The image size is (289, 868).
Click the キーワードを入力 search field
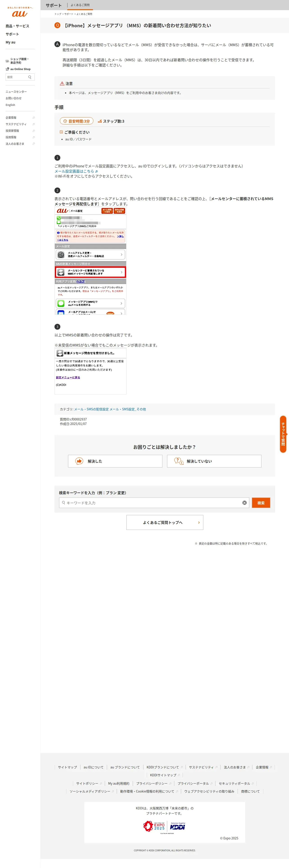click(x=154, y=503)
